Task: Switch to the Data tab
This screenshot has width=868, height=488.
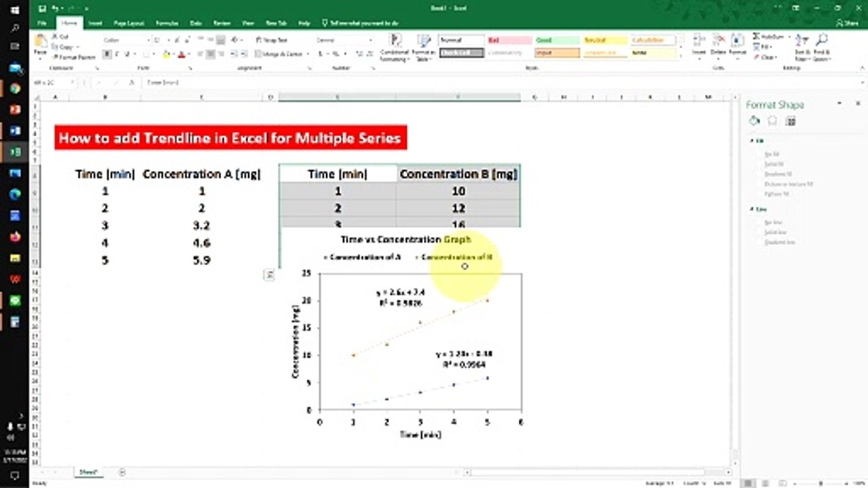Action: pyautogui.click(x=196, y=23)
